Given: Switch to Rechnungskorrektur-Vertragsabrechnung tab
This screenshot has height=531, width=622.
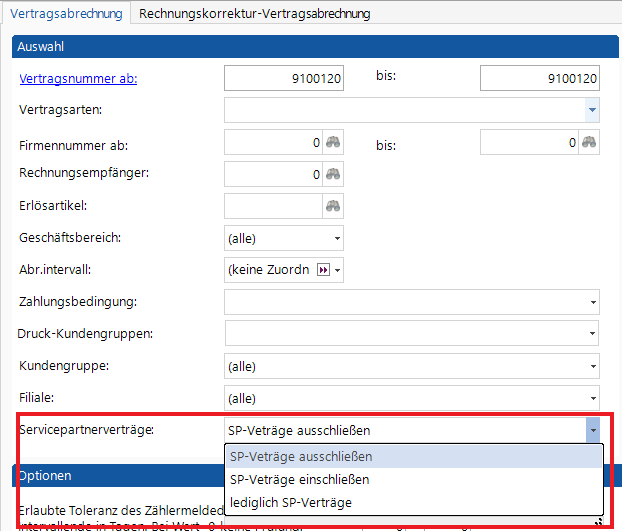Looking at the screenshot, I should pos(254,14).
